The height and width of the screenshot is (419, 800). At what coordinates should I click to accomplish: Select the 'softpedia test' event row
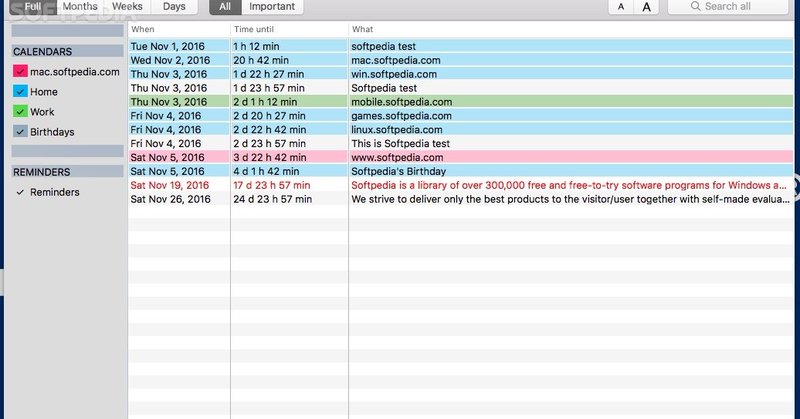(461, 46)
